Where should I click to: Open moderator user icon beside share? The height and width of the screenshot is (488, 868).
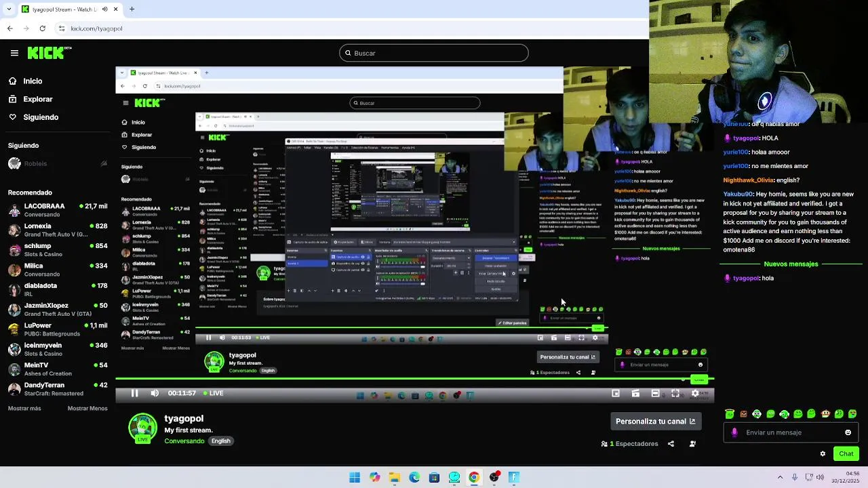[x=692, y=444]
